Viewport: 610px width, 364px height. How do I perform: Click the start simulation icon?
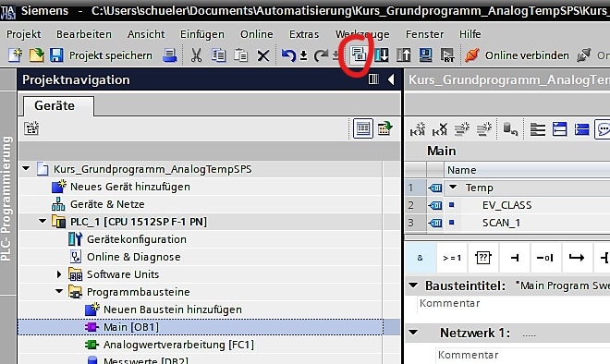click(425, 55)
